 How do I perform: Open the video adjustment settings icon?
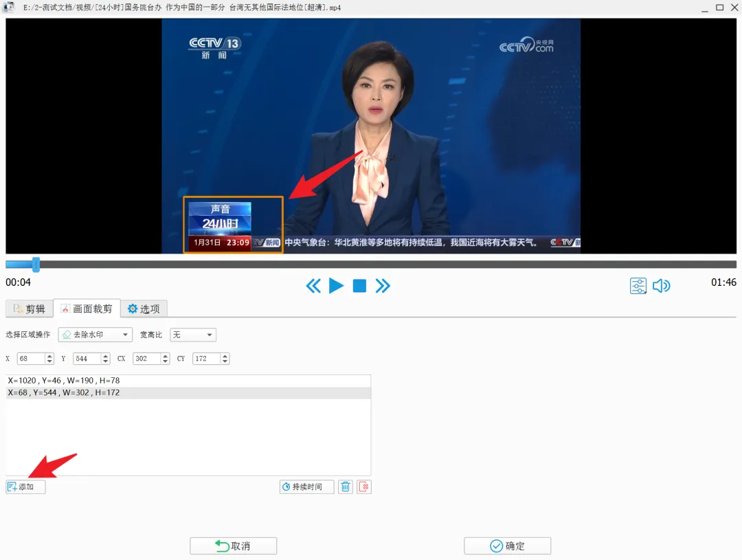(638, 286)
